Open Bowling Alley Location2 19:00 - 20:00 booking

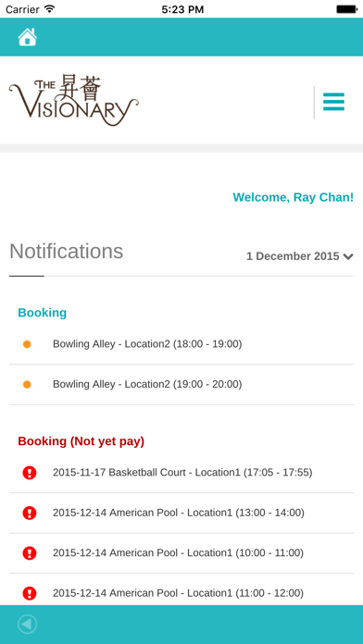[x=181, y=384]
